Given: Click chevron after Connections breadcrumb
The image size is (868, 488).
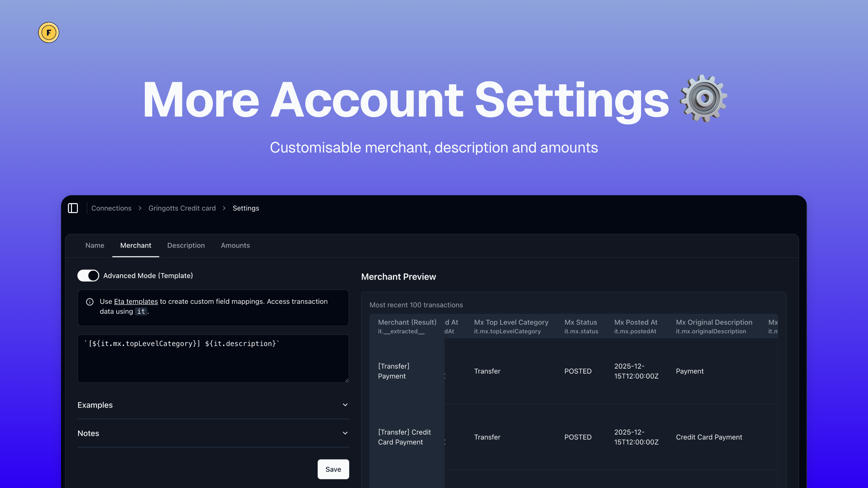Looking at the screenshot, I should (140, 208).
